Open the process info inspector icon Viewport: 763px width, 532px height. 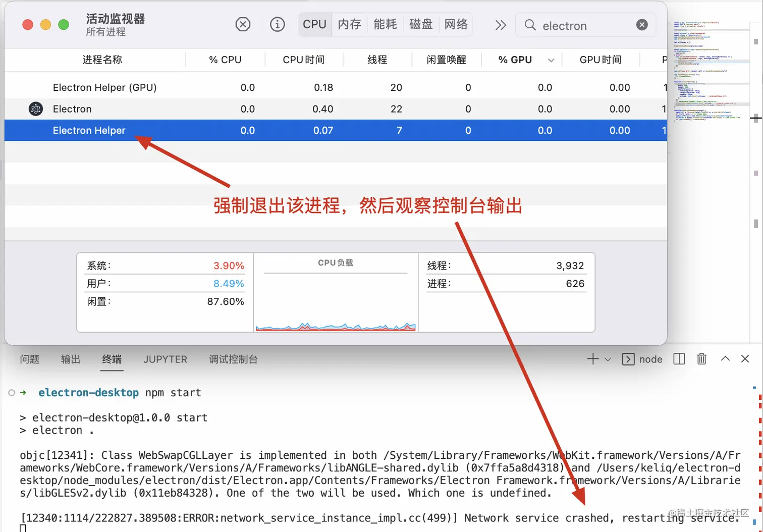pos(277,24)
